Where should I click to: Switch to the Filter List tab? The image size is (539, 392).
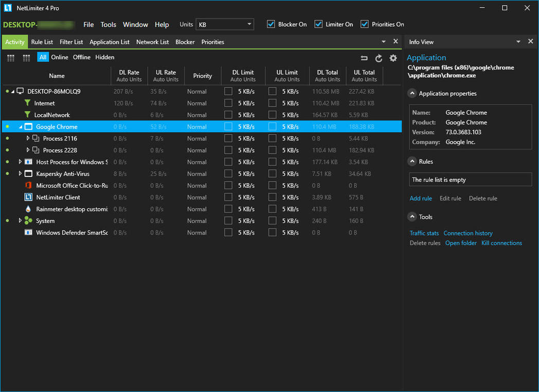point(71,42)
